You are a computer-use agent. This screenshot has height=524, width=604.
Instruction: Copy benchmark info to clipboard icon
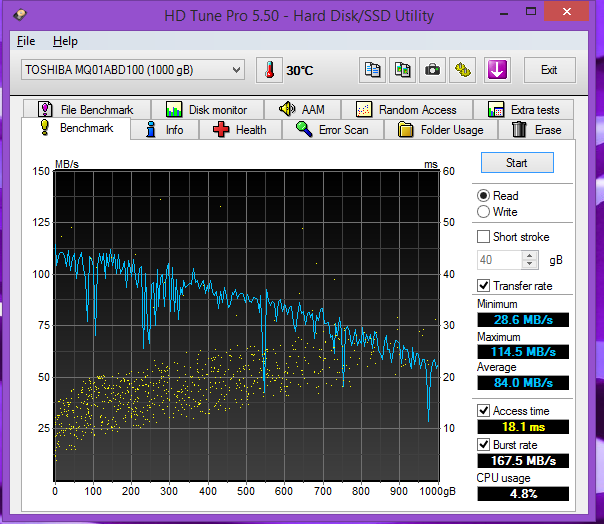coord(372,70)
